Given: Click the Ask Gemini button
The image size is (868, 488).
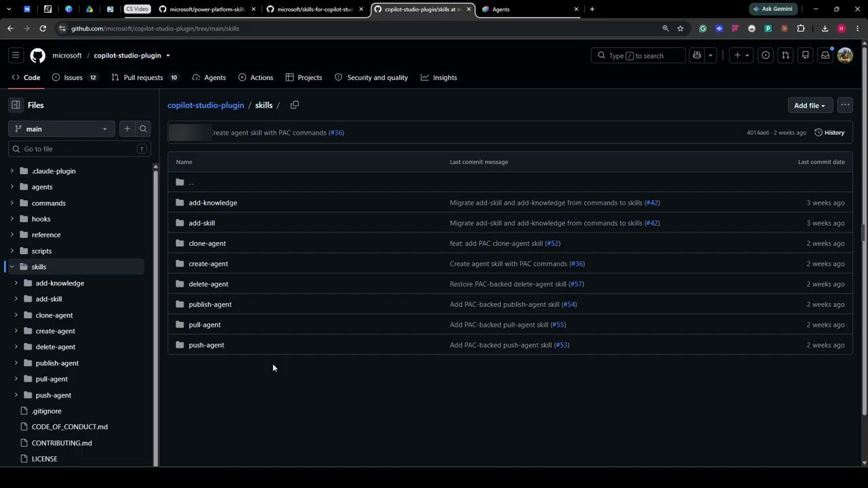Looking at the screenshot, I should click(x=772, y=9).
